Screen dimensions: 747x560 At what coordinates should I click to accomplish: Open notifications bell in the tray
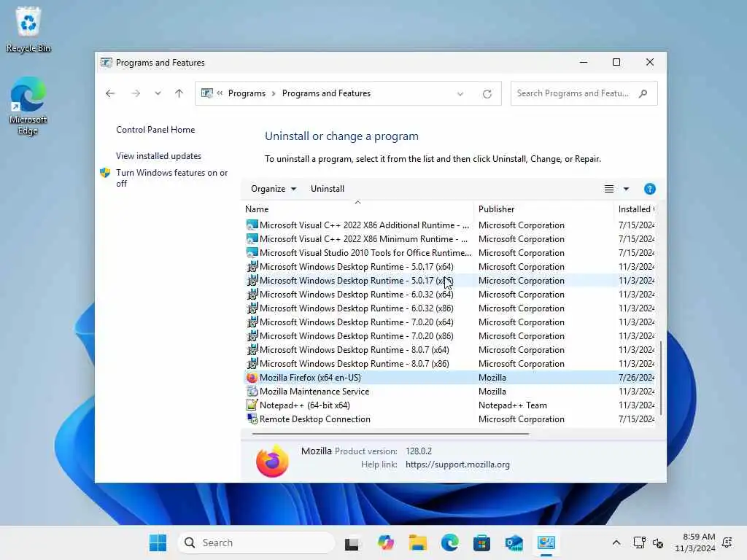(727, 542)
